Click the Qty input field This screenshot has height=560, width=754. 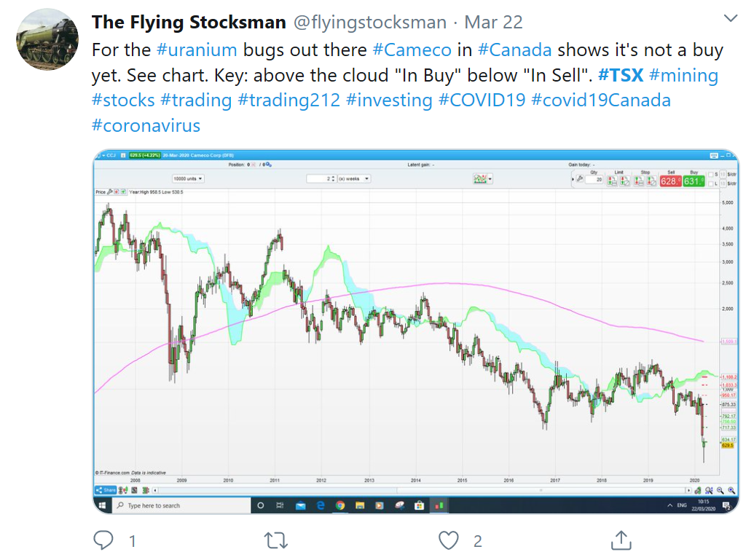[594, 179]
